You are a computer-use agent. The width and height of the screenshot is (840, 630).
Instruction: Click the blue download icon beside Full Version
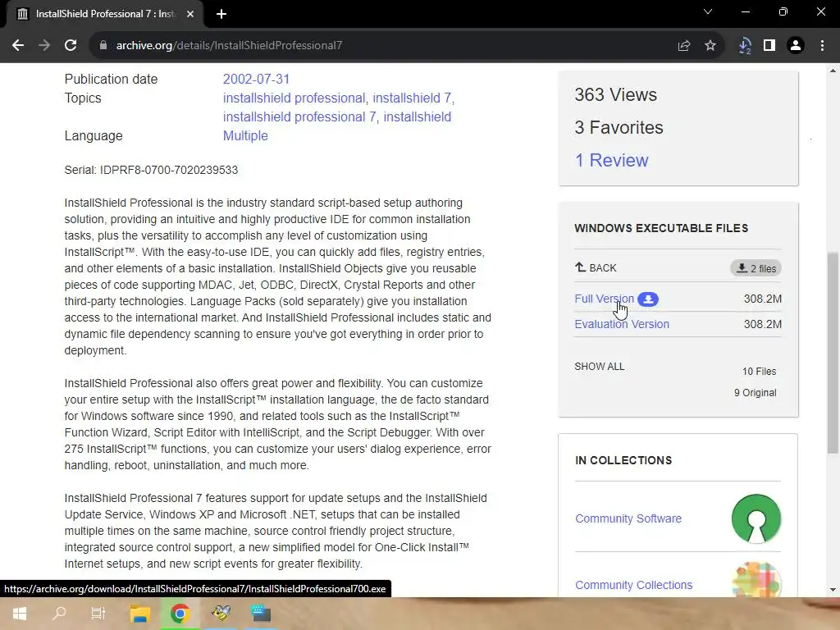[648, 299]
